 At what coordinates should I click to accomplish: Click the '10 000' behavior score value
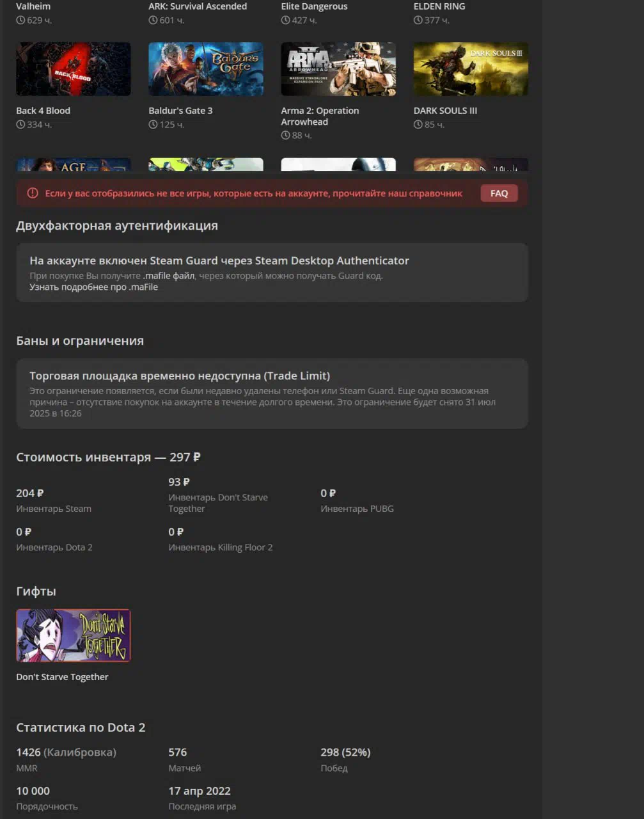tap(33, 791)
